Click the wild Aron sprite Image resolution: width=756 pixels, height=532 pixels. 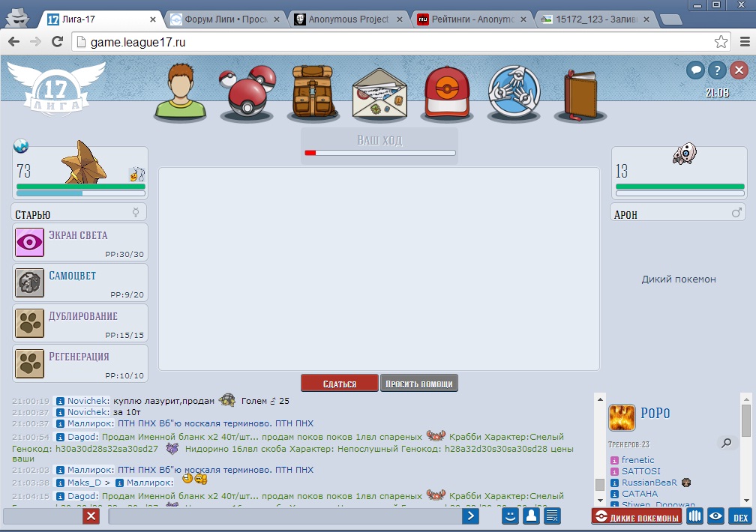pyautogui.click(x=685, y=154)
